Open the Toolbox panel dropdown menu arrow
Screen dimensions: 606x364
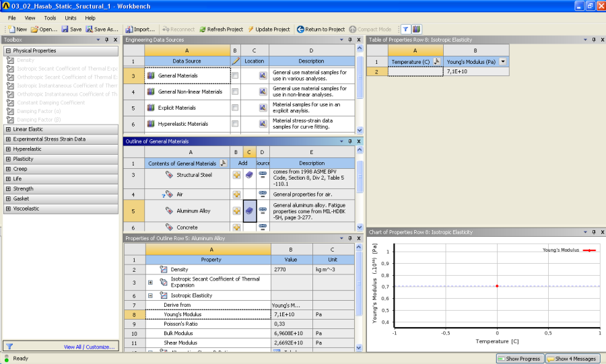(x=98, y=40)
